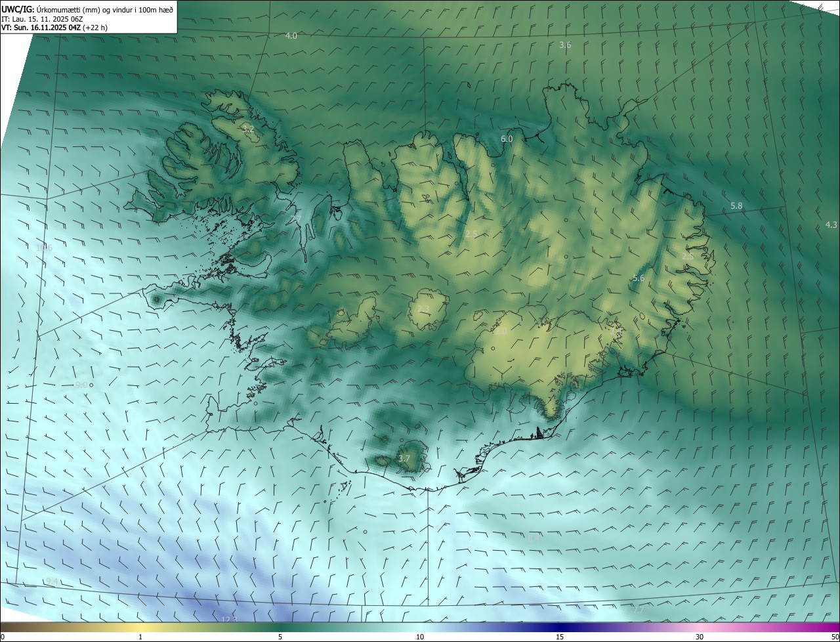Click the 4.0 value label on the map
840x642 pixels.
[291, 35]
